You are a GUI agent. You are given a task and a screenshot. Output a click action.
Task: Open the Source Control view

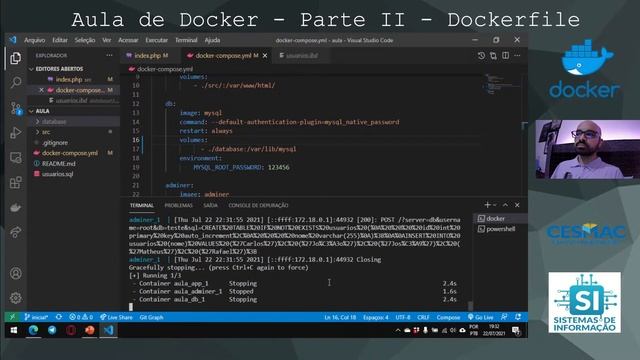coord(16,108)
